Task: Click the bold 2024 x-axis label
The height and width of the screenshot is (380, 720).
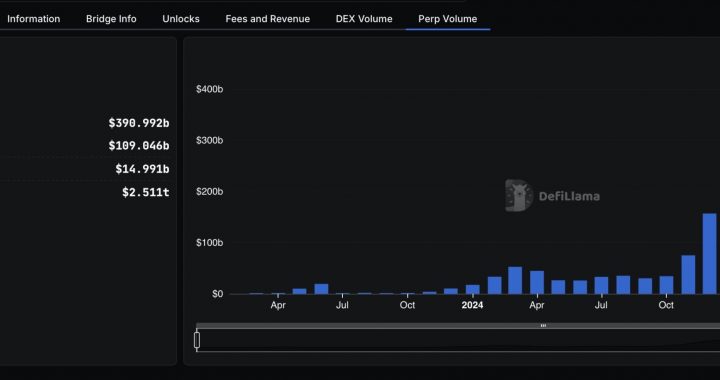Action: tap(472, 305)
